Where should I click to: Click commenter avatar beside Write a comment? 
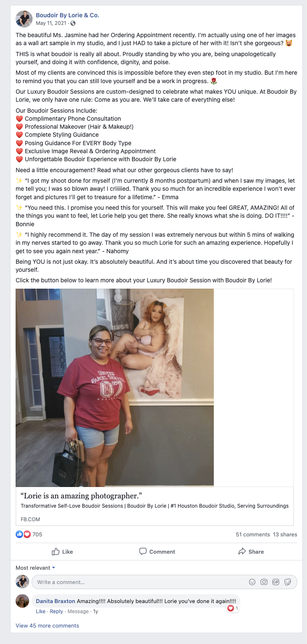(x=22, y=582)
